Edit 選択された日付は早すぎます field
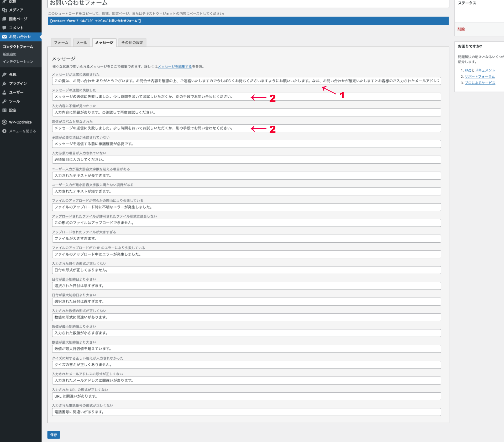The image size is (504, 442). click(x=246, y=286)
